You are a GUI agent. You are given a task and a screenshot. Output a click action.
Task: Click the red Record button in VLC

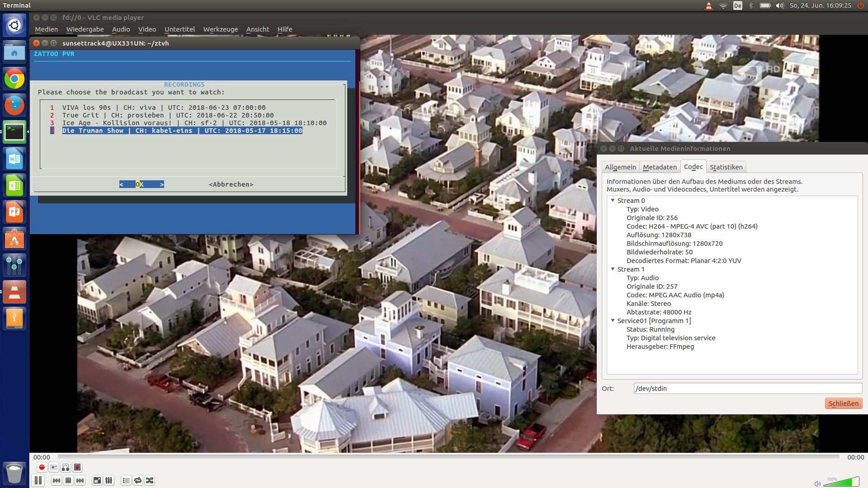(42, 467)
